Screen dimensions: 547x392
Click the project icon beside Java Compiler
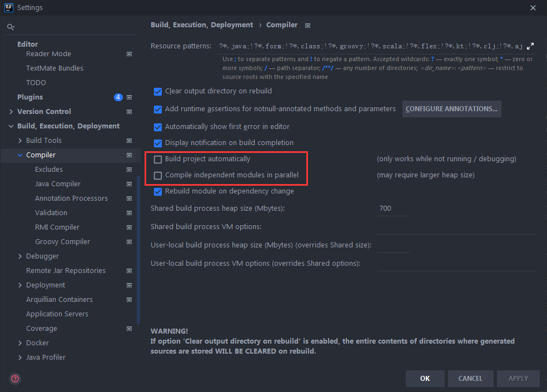129,184
